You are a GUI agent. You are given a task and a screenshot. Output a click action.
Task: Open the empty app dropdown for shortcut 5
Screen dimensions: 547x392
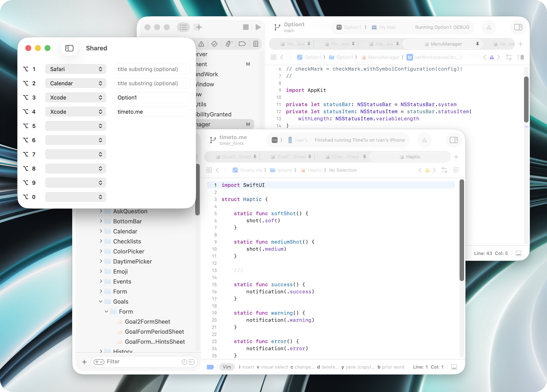pos(75,126)
